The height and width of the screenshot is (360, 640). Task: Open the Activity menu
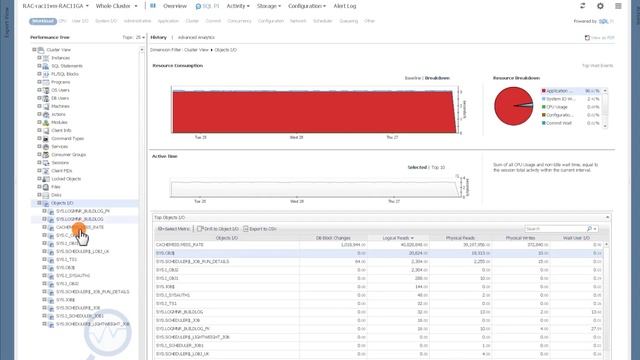pos(238,6)
